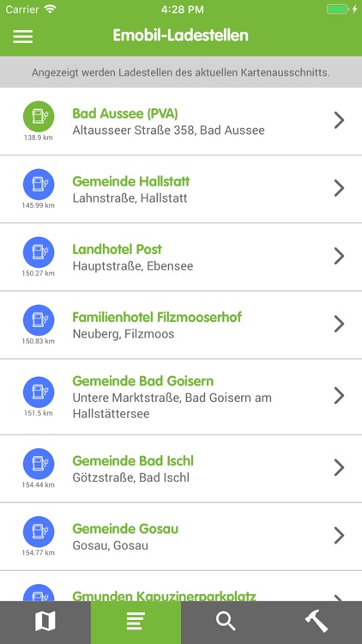This screenshot has width=362, height=644.
Task: Tap the charging station icon for Landhotel Post
Action: click(39, 252)
